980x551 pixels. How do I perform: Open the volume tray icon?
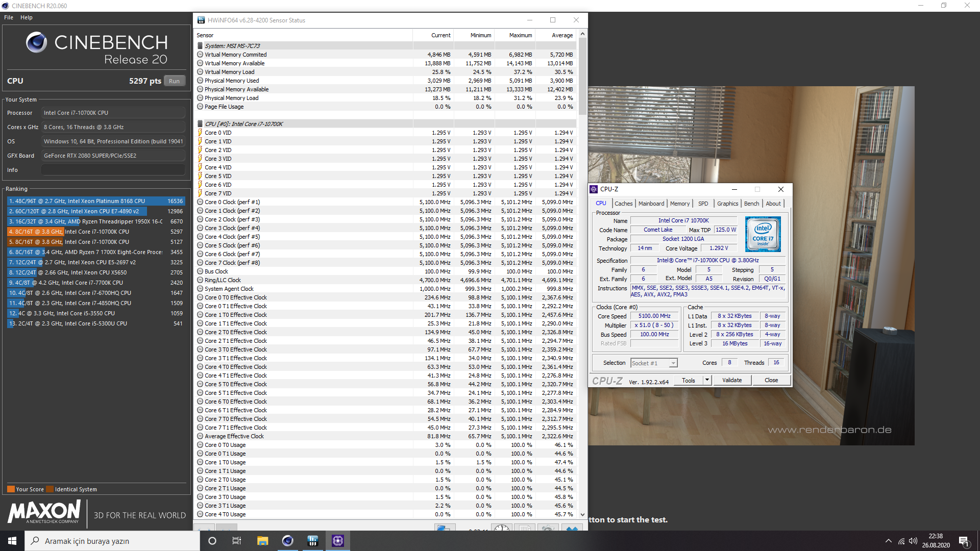pyautogui.click(x=913, y=541)
